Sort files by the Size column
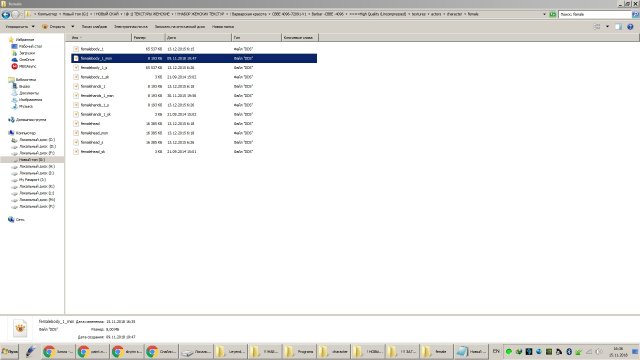Screen dimensions: 640x360 click(x=149, y=38)
